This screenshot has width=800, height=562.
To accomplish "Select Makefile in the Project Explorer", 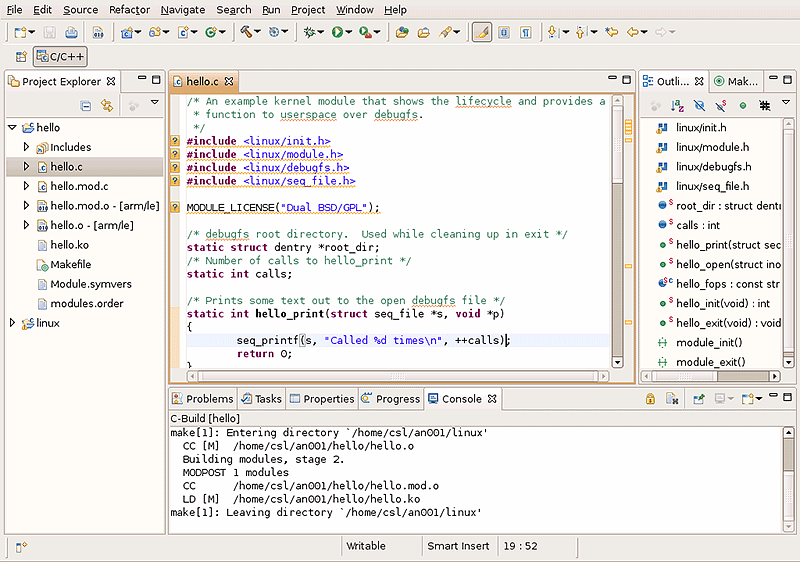I will 70,264.
